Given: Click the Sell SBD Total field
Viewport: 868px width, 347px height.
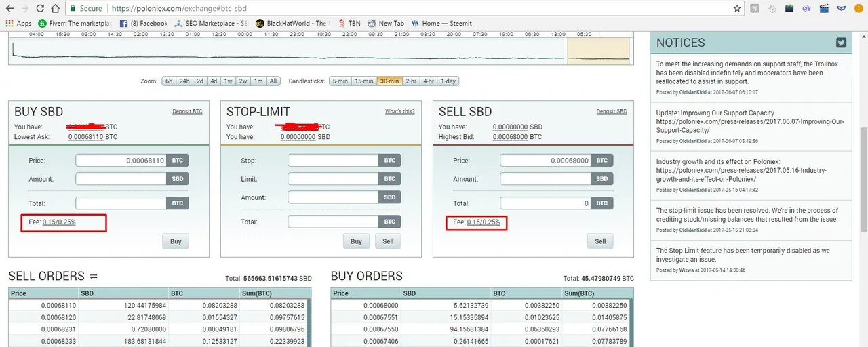Looking at the screenshot, I should click(545, 203).
